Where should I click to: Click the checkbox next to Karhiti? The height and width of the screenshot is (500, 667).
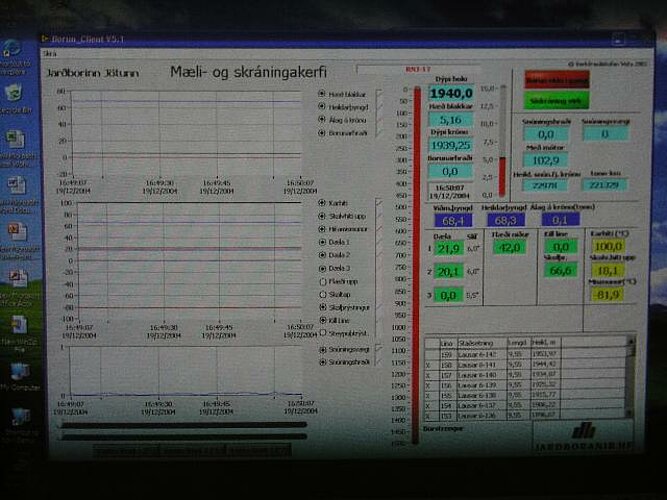379,200
